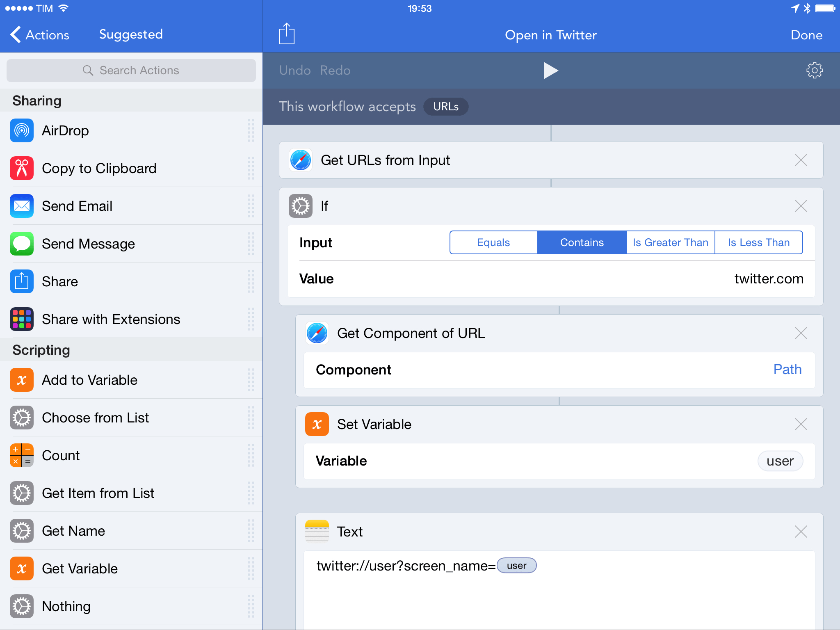Tap Done to finish editing

(x=806, y=35)
